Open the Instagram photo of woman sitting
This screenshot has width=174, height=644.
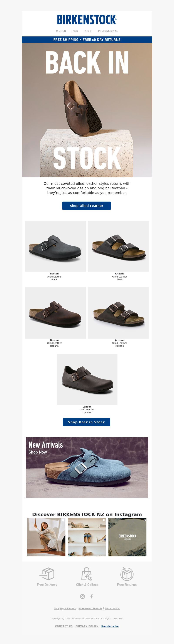click(46, 537)
